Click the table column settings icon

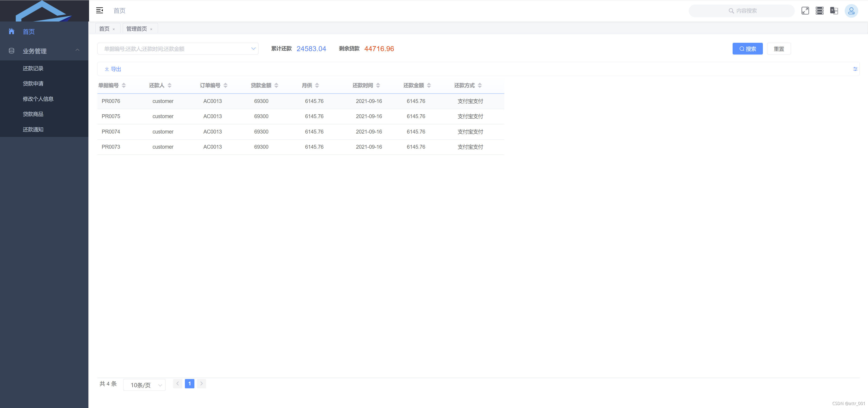855,69
